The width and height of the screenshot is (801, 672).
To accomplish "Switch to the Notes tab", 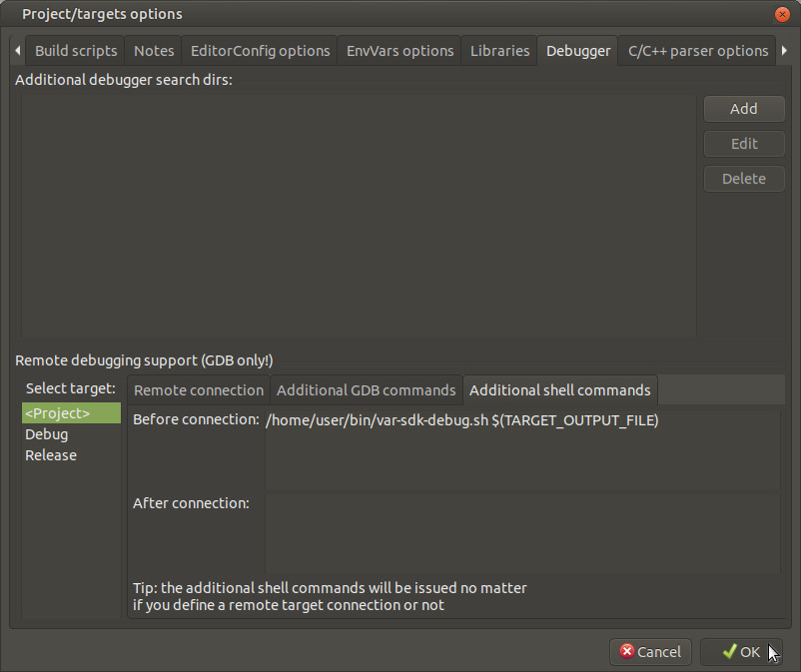I will (154, 51).
